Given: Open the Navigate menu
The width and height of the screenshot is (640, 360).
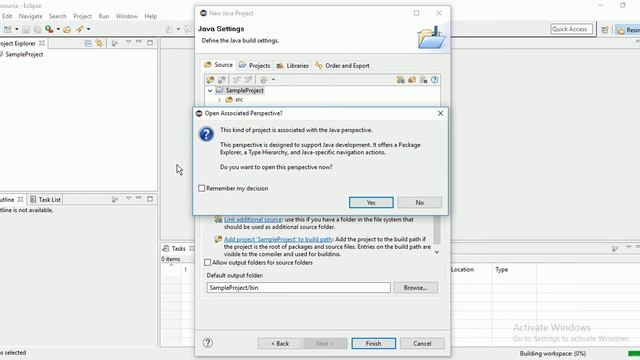Looking at the screenshot, I should pos(31,16).
